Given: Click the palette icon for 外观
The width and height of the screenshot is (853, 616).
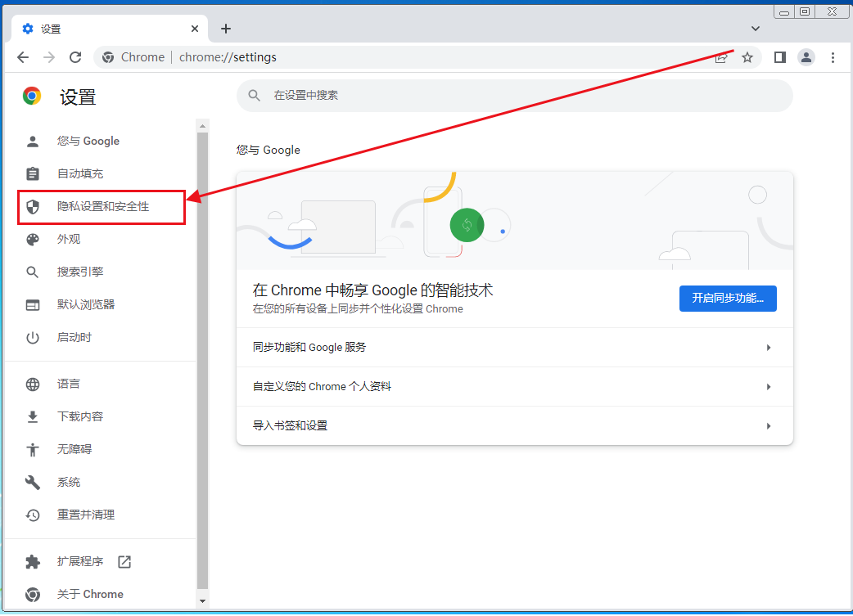Looking at the screenshot, I should pyautogui.click(x=33, y=239).
